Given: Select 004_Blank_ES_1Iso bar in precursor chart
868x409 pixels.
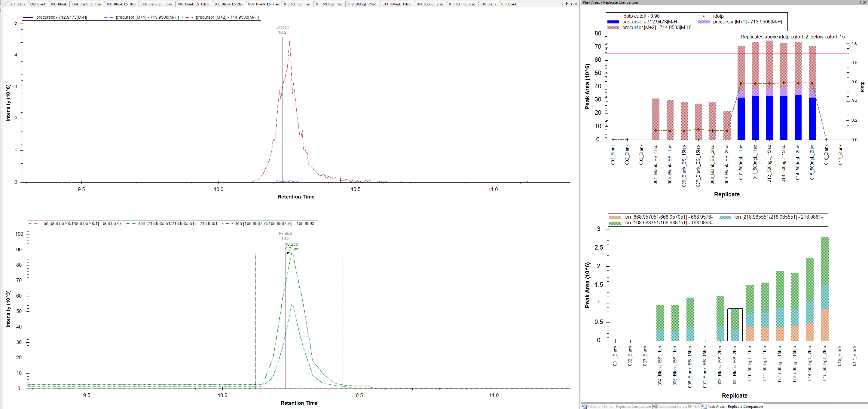Looking at the screenshot, I should [x=656, y=120].
